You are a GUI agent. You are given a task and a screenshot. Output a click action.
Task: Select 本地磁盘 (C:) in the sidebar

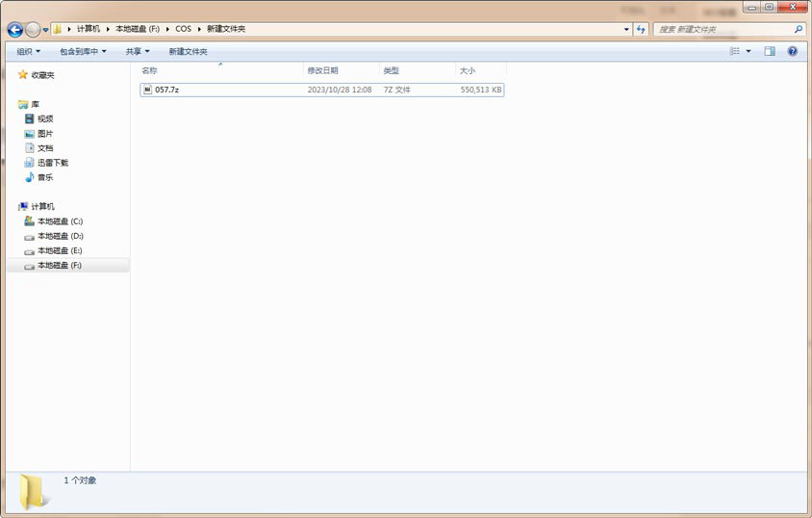click(60, 221)
